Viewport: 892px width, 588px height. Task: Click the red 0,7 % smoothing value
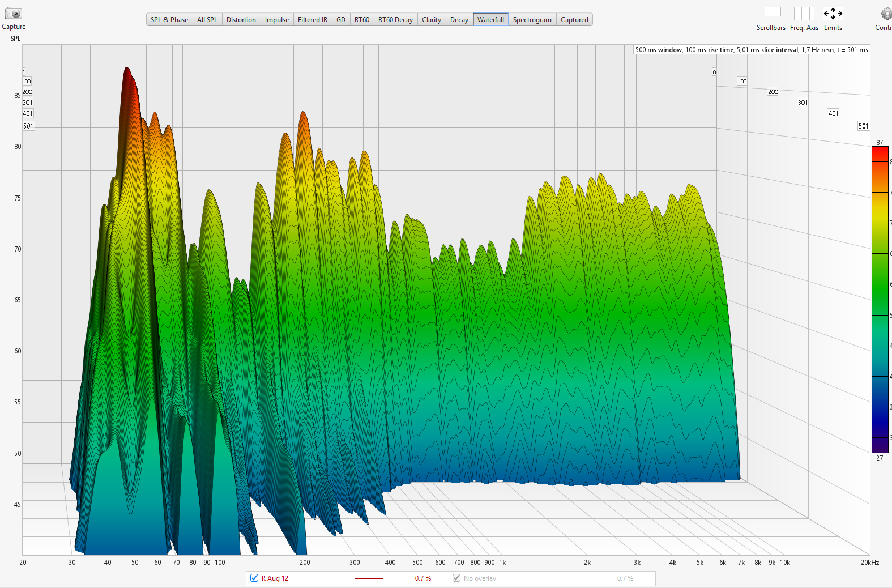(423, 578)
